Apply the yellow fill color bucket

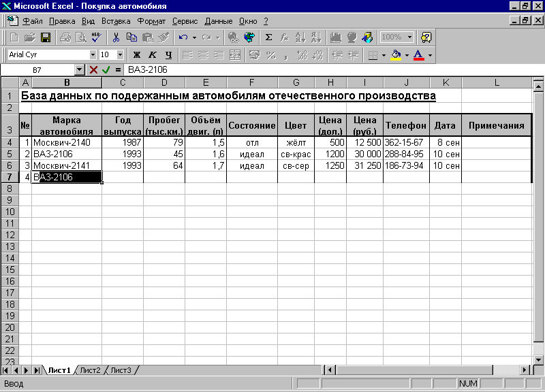coord(396,55)
